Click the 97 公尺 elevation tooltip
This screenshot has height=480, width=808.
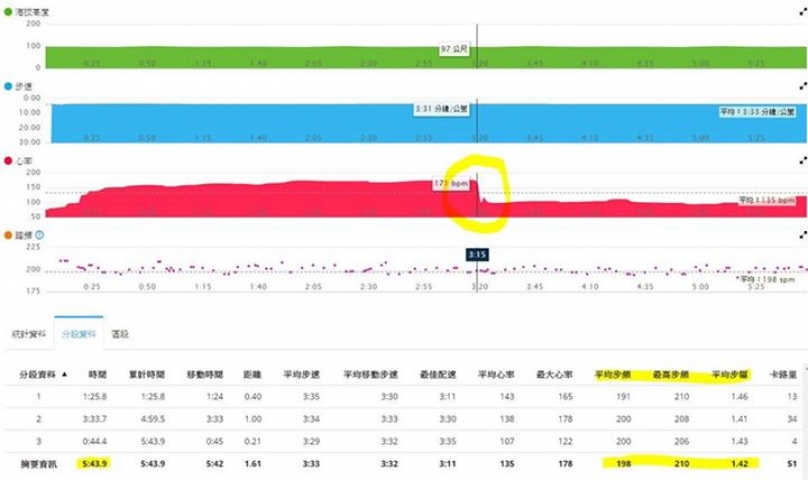(x=454, y=49)
